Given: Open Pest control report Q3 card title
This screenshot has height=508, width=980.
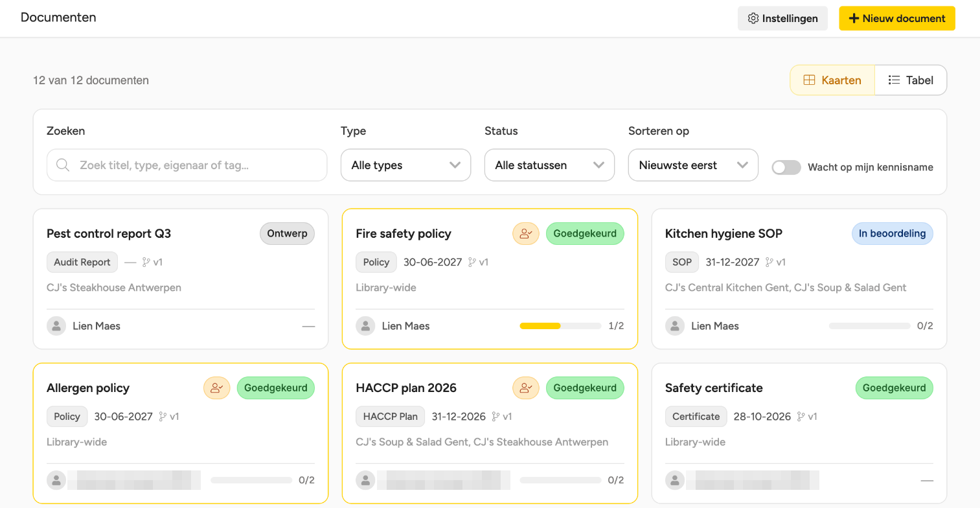Looking at the screenshot, I should pyautogui.click(x=109, y=234).
